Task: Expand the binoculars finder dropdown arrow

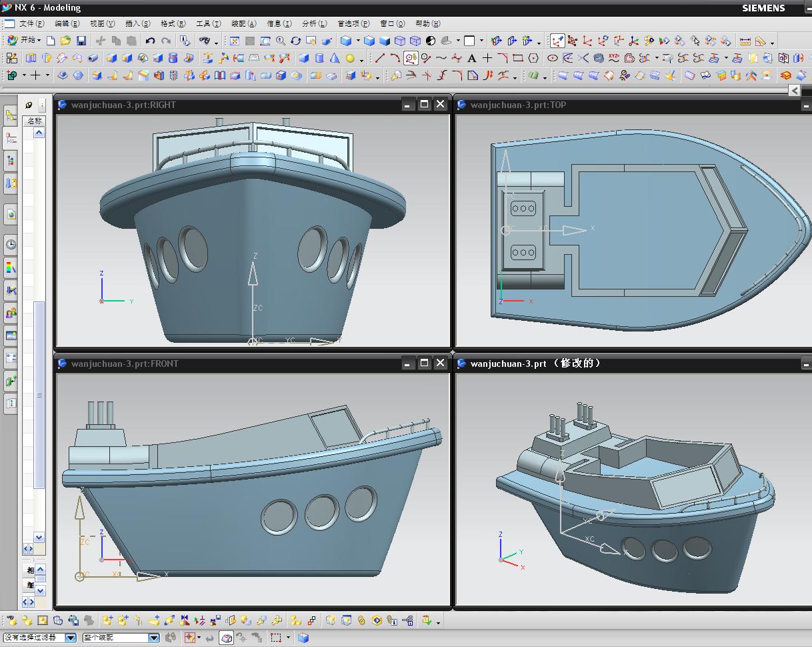Action: pyautogui.click(x=216, y=42)
